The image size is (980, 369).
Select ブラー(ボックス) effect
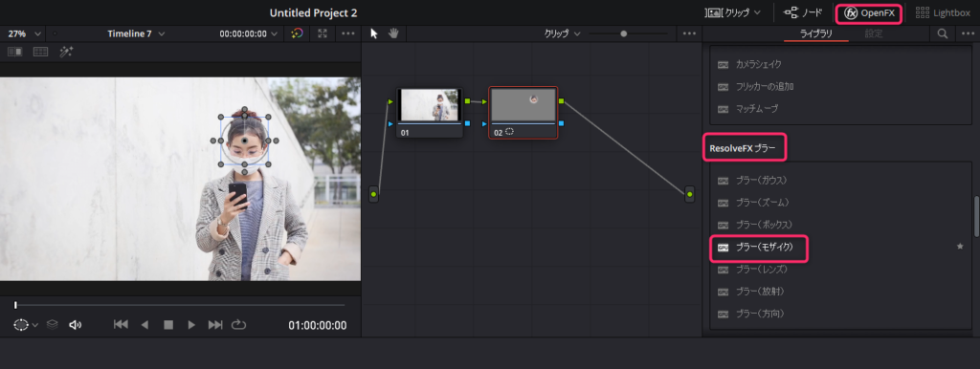(764, 224)
